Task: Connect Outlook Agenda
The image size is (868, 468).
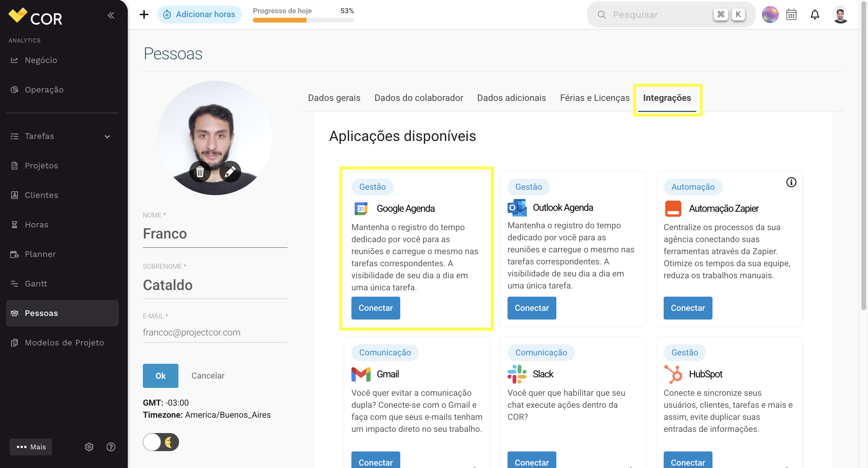Action: click(x=532, y=308)
